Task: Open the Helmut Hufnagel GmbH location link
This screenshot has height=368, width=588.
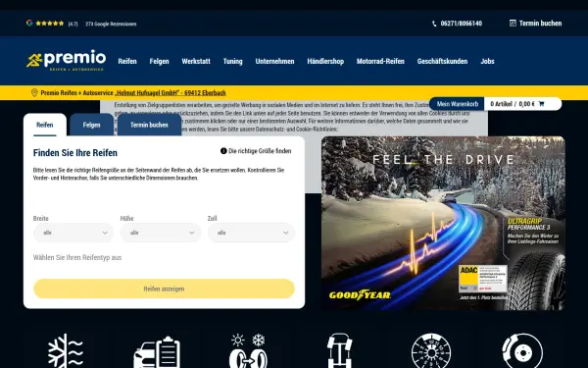Action: coord(171,93)
